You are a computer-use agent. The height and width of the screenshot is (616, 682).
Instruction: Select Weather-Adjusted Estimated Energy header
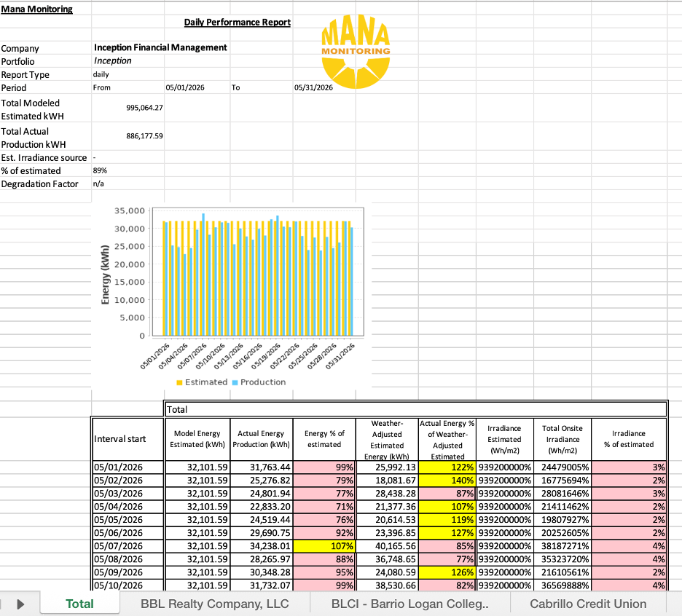[x=387, y=439]
